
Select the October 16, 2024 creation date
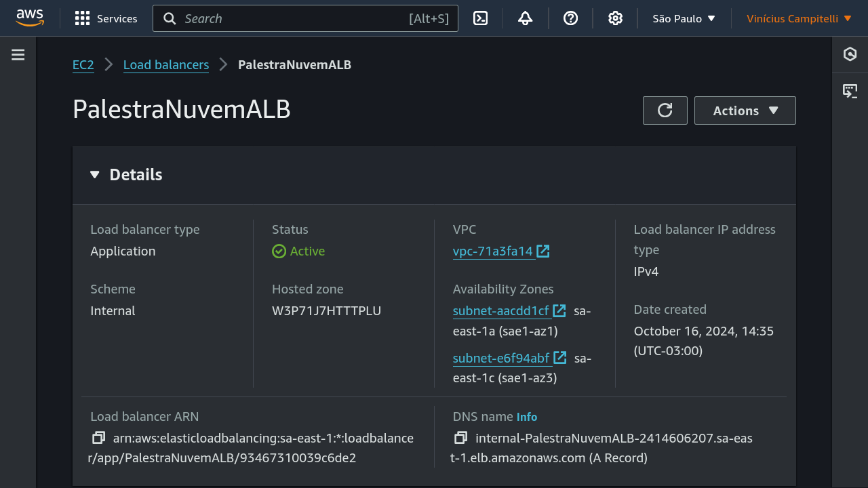click(704, 341)
